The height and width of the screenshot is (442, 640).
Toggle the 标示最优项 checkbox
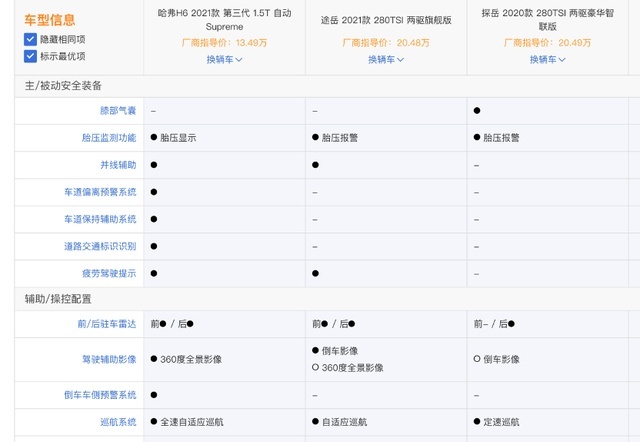click(31, 56)
